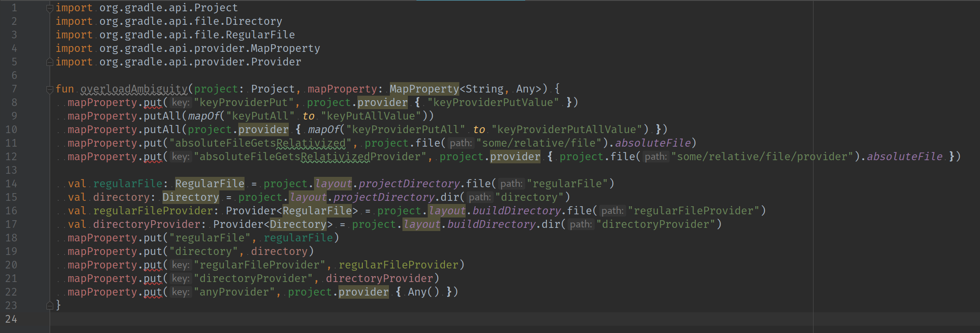Viewport: 980px width, 333px height.
Task: Click the "keyPutAllValue" string
Action: coord(371,116)
